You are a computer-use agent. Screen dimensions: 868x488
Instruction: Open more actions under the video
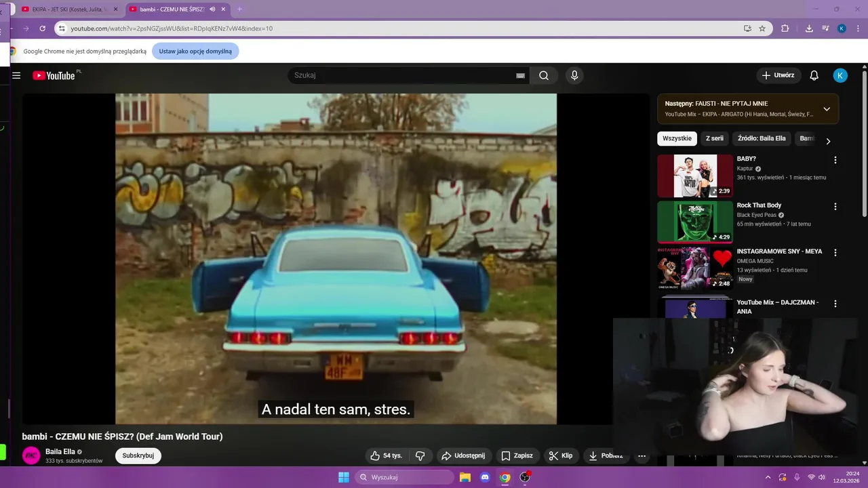642,455
